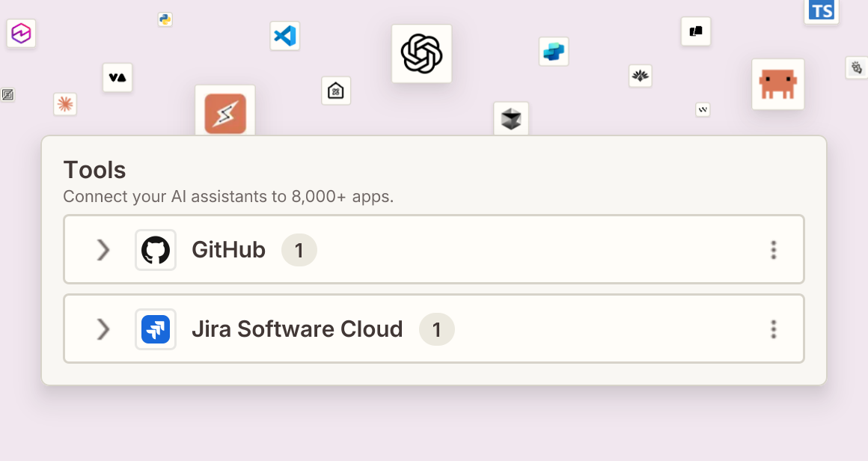The height and width of the screenshot is (461, 868).
Task: Expand the Jira Software Cloud chevron
Action: [103, 329]
